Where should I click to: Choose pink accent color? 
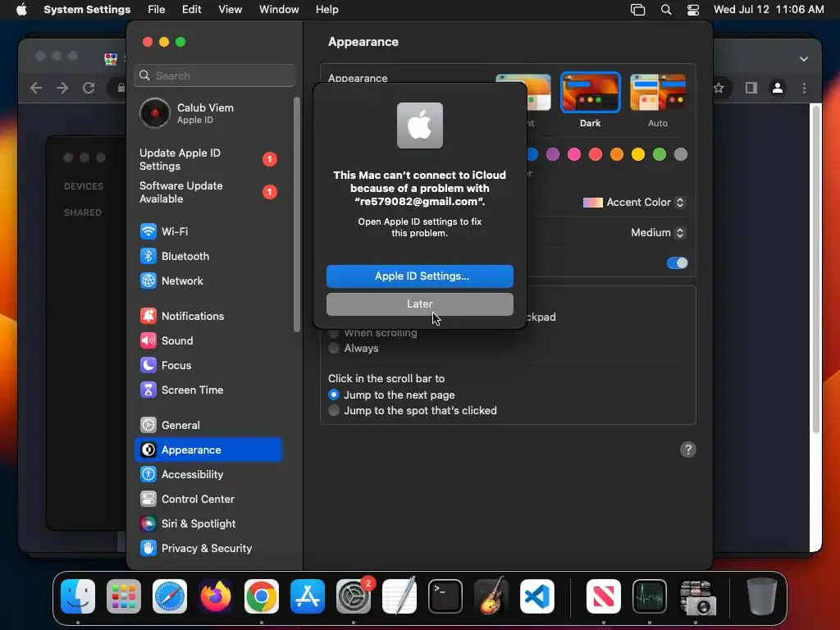coord(574,154)
